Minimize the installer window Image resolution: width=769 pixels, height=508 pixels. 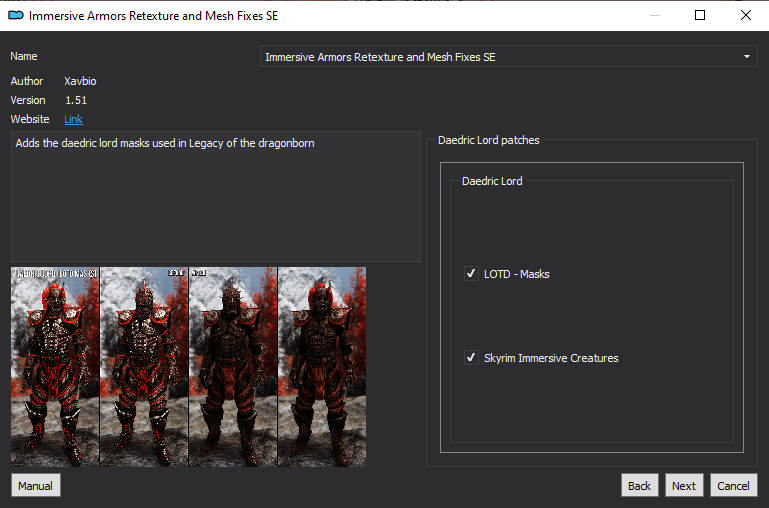pyautogui.click(x=655, y=15)
